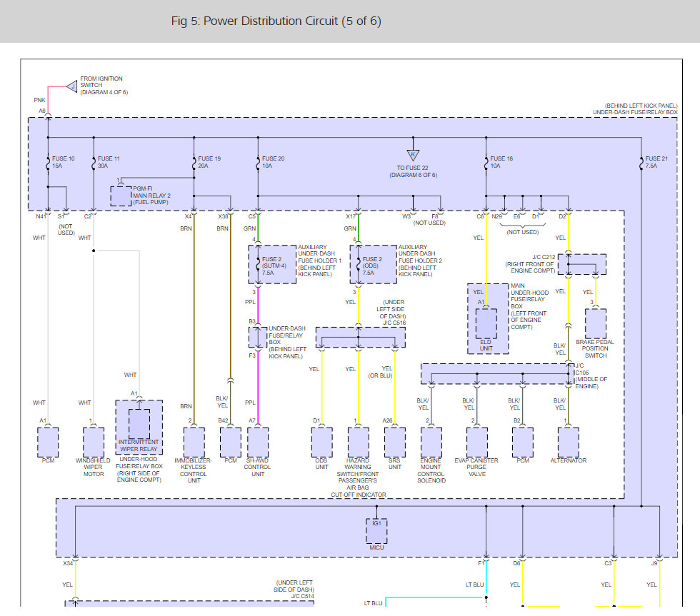Click the J/C C514 label
The image size is (700, 616).
[303, 597]
